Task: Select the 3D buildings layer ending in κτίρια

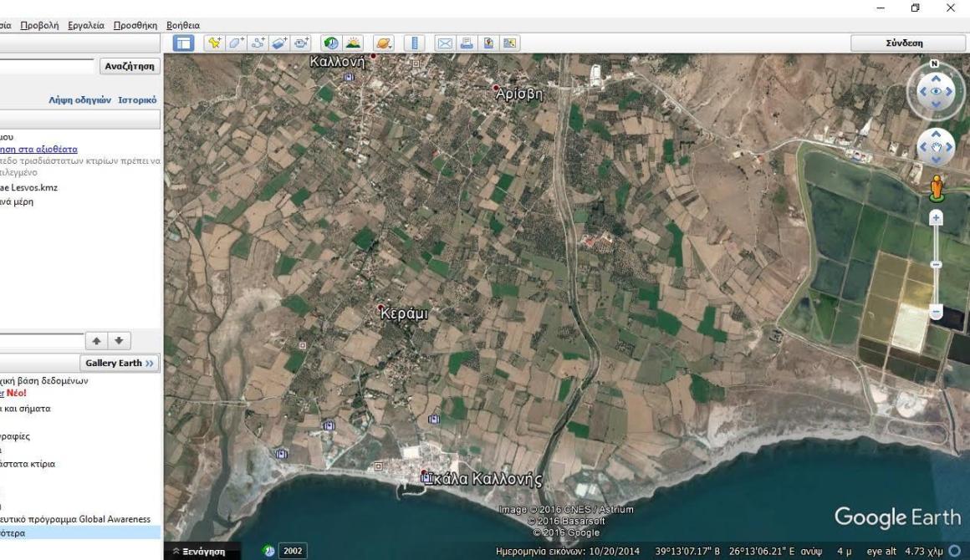Action: [28, 464]
